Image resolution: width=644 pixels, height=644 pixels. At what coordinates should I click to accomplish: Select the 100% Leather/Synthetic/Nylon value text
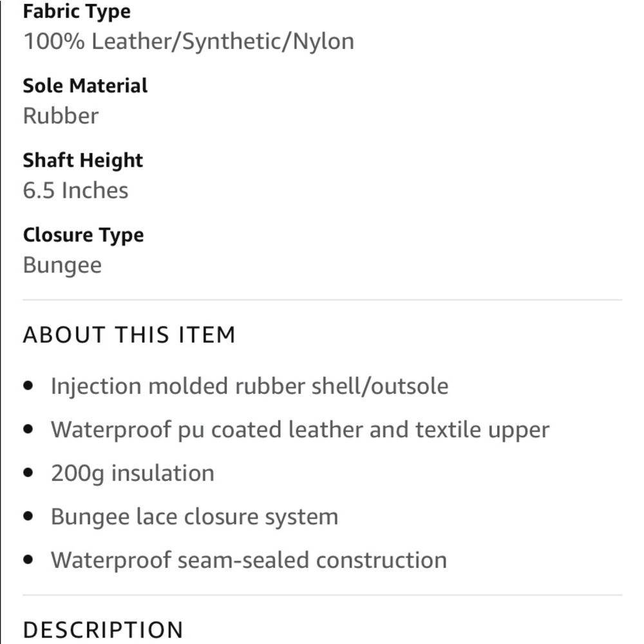coord(188,41)
